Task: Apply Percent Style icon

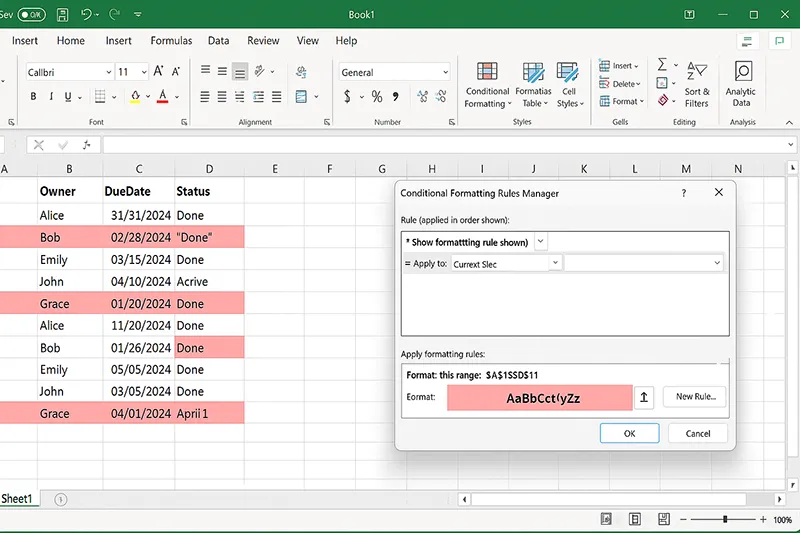Action: pyautogui.click(x=377, y=96)
